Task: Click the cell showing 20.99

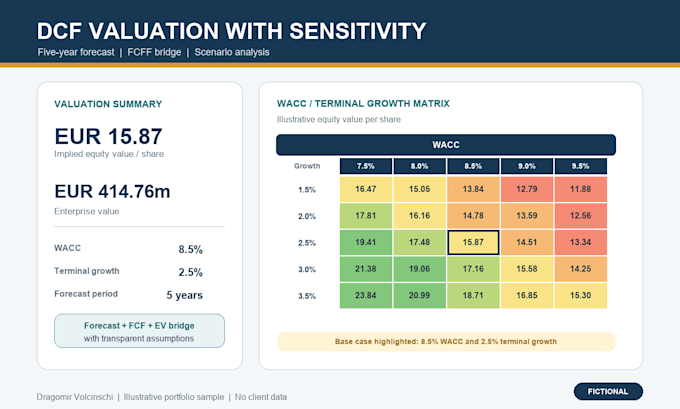Action: [419, 295]
